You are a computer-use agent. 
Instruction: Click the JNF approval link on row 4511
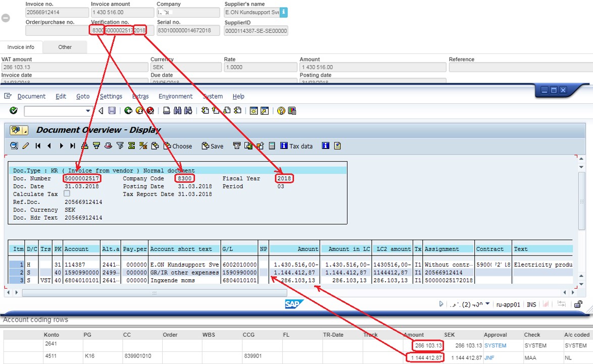tap(490, 357)
